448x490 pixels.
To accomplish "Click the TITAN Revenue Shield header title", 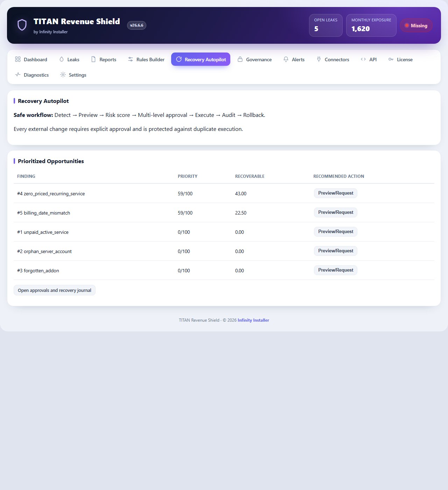I will (x=77, y=21).
